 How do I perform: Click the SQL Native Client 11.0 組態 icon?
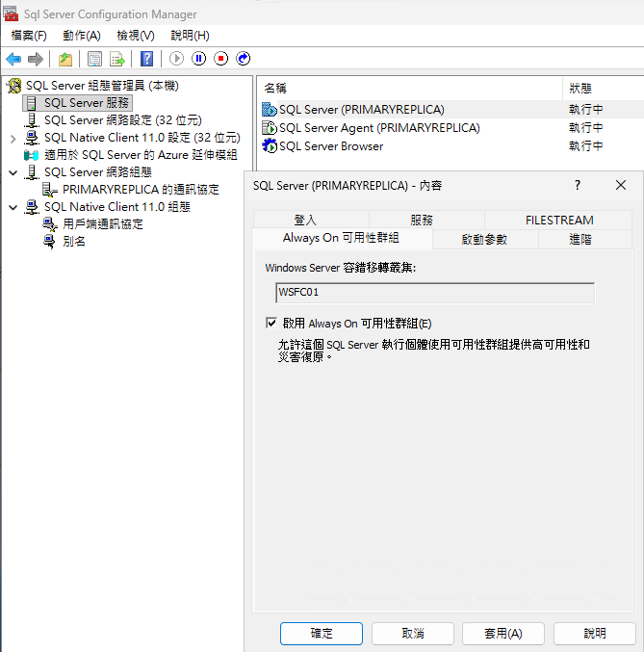32,207
